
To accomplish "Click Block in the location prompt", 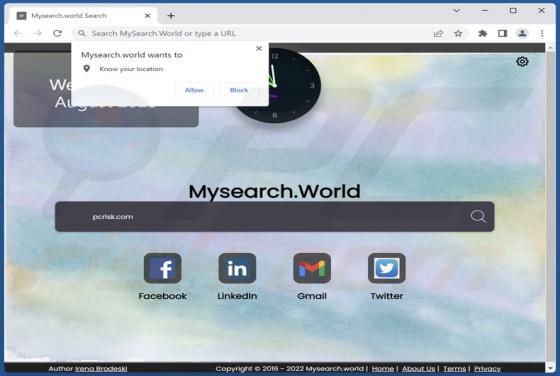I will tap(239, 90).
